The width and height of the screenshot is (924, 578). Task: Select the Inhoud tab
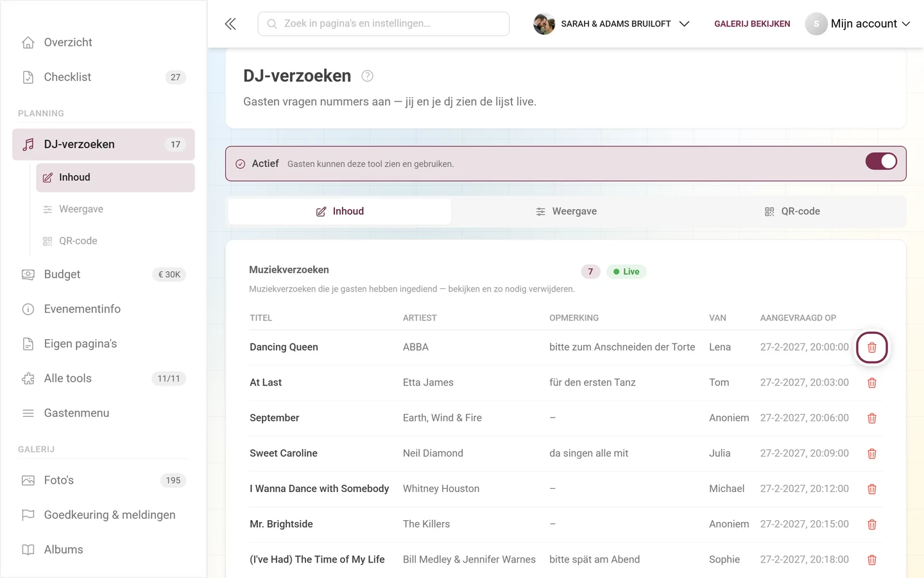pyautogui.click(x=339, y=211)
